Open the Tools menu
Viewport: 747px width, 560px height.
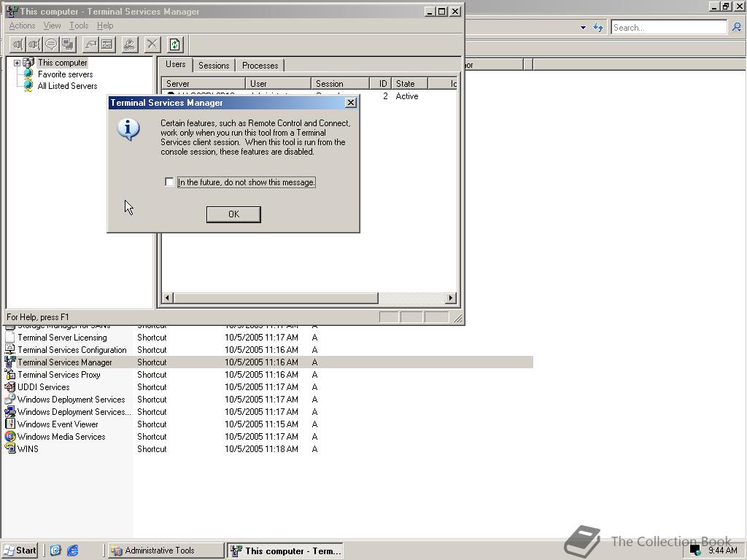(79, 26)
